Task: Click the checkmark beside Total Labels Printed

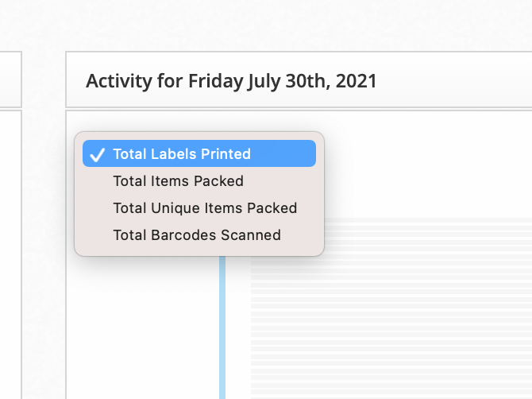Action: [x=97, y=154]
